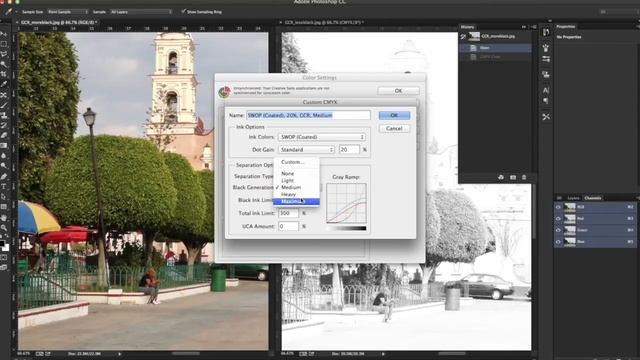The height and width of the screenshot is (360, 640).
Task: Select the History panel tab
Action: (x=468, y=27)
